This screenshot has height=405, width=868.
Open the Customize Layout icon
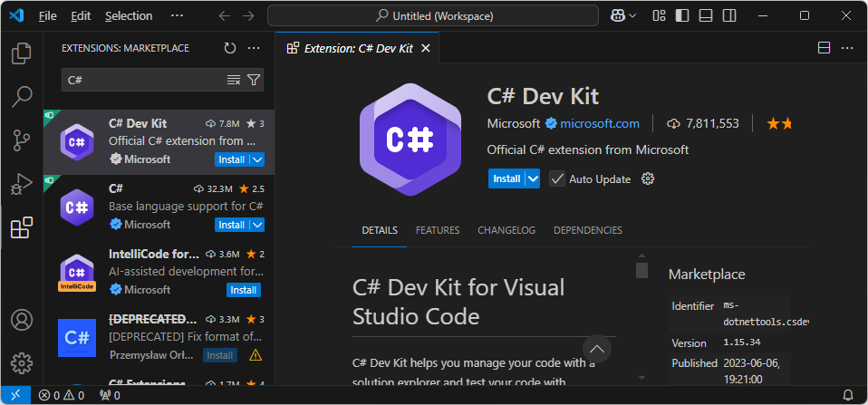pos(659,16)
